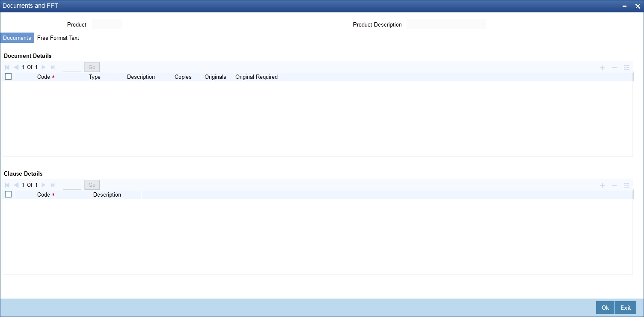Tick the select-all checkbox in Clause Details
The width and height of the screenshot is (644, 317).
(8, 194)
